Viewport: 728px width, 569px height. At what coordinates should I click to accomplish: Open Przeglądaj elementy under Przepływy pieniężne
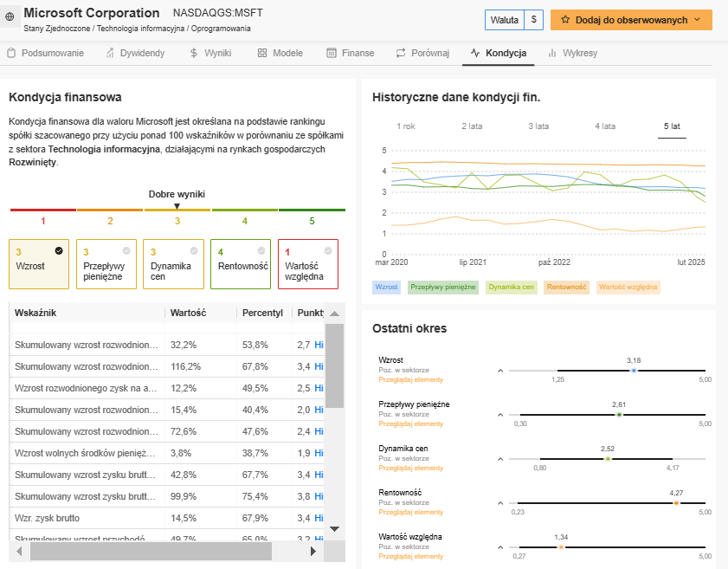coord(411,424)
